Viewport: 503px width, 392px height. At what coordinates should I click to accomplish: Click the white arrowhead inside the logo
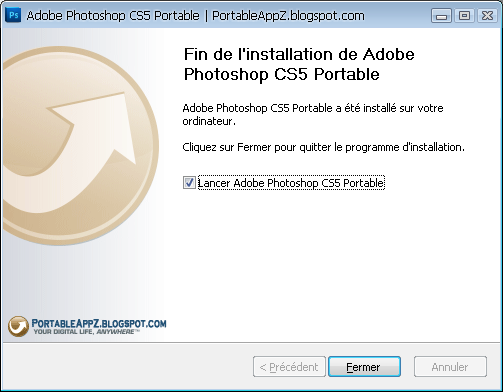click(x=97, y=128)
